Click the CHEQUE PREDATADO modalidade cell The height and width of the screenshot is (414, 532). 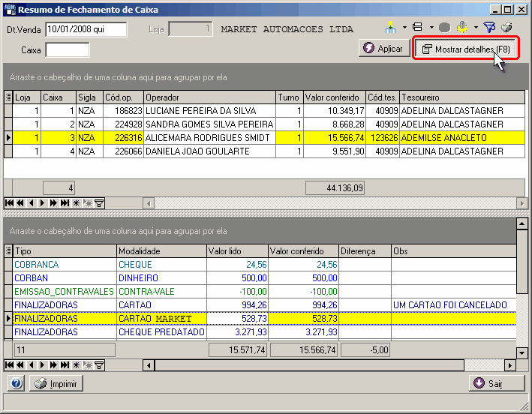click(x=161, y=332)
